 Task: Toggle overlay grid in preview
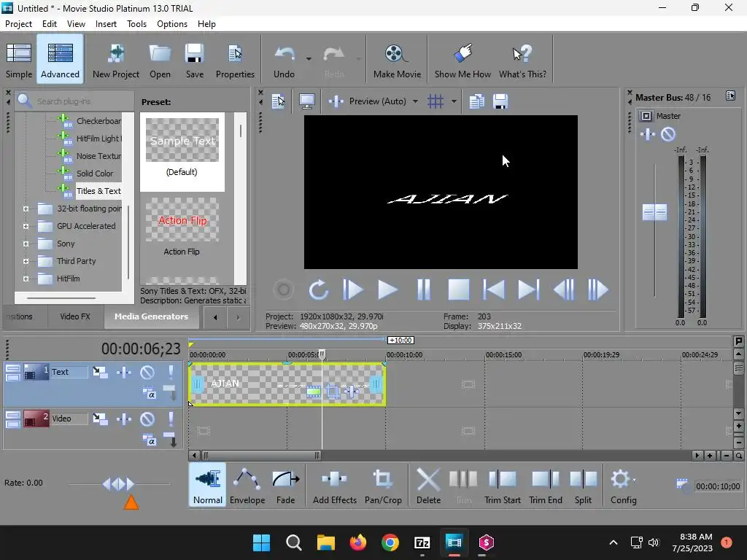(x=436, y=101)
